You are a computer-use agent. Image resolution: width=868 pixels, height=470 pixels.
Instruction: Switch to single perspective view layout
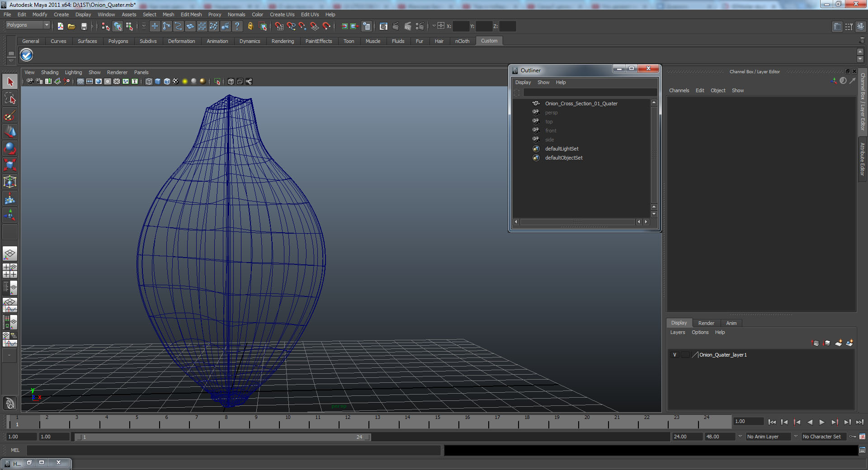(x=10, y=254)
